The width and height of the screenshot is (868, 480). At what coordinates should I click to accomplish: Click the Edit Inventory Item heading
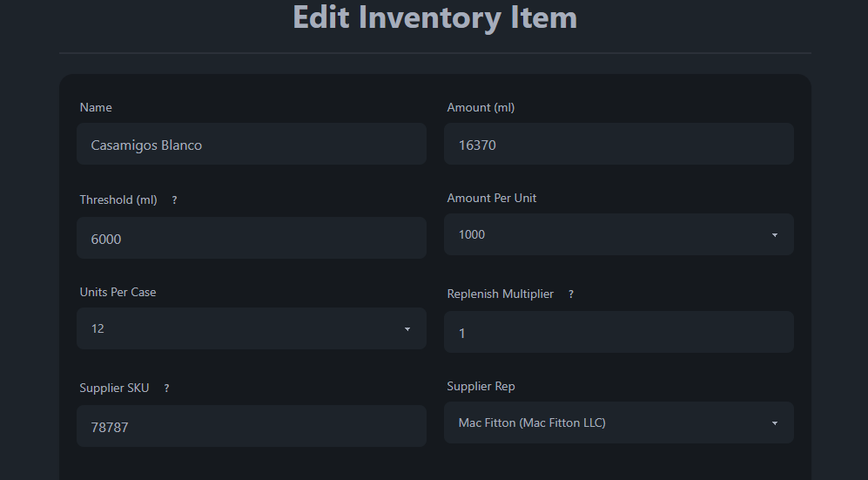(x=434, y=17)
